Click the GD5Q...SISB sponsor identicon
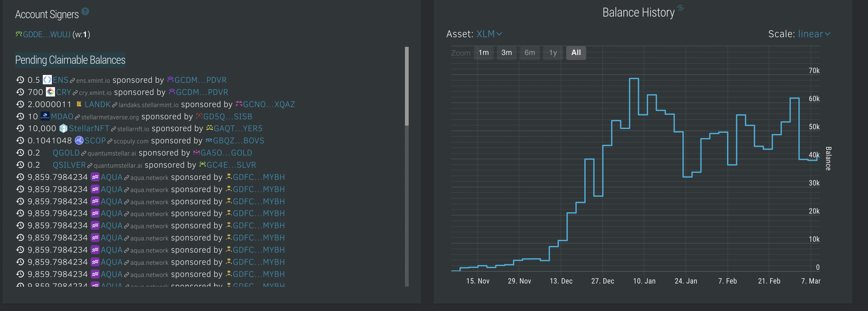Viewport: 868px width, 311px height. pyautogui.click(x=199, y=116)
